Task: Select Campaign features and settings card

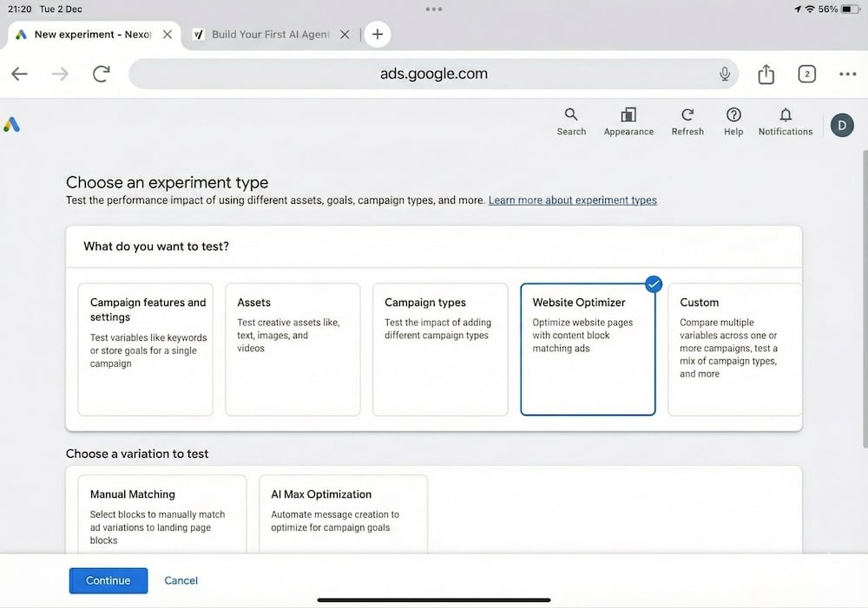Action: click(x=145, y=349)
